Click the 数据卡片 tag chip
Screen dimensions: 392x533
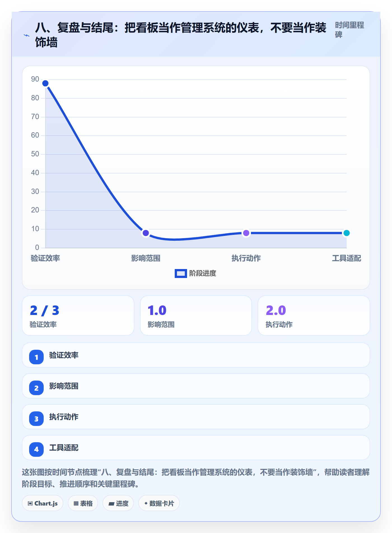click(x=159, y=503)
